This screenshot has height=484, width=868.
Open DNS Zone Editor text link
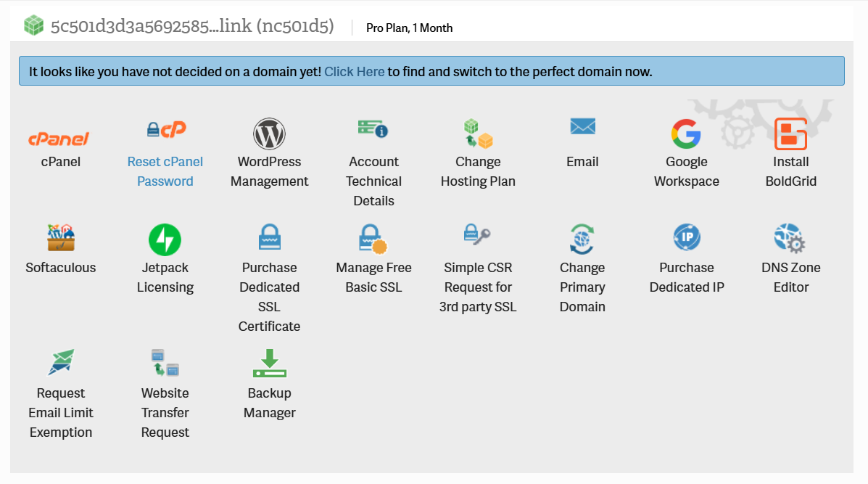coord(790,277)
